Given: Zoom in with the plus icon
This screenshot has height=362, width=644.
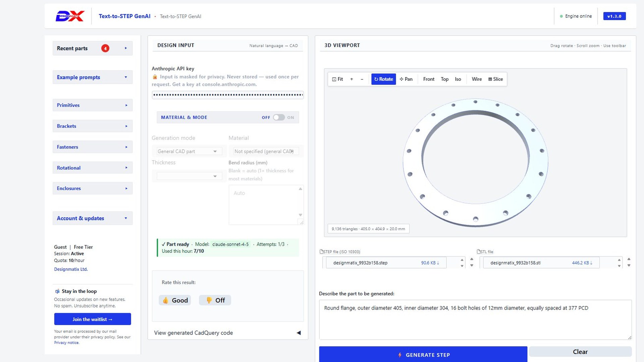Looking at the screenshot, I should (x=352, y=79).
